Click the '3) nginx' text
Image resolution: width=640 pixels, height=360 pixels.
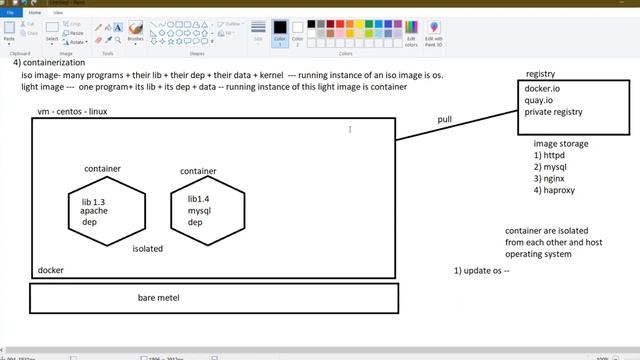(x=549, y=178)
